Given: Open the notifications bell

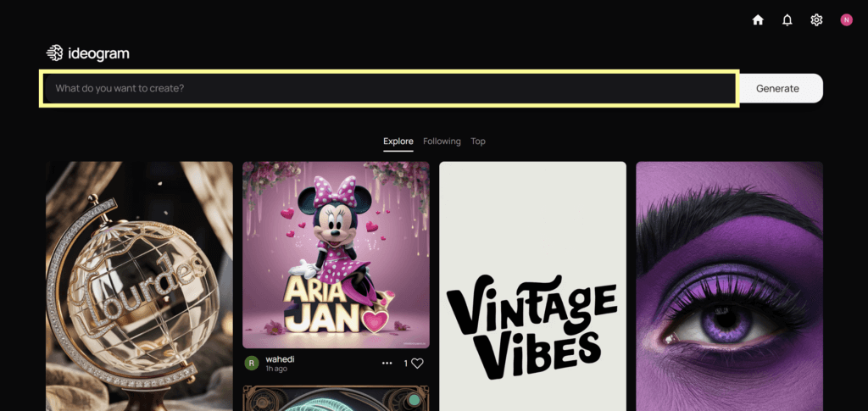Looking at the screenshot, I should click(x=787, y=19).
